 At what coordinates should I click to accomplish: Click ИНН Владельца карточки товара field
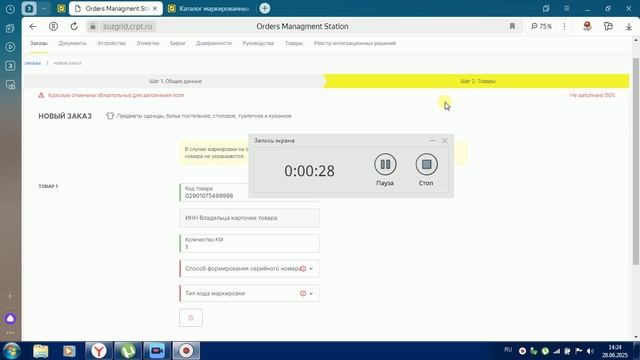tap(249, 218)
